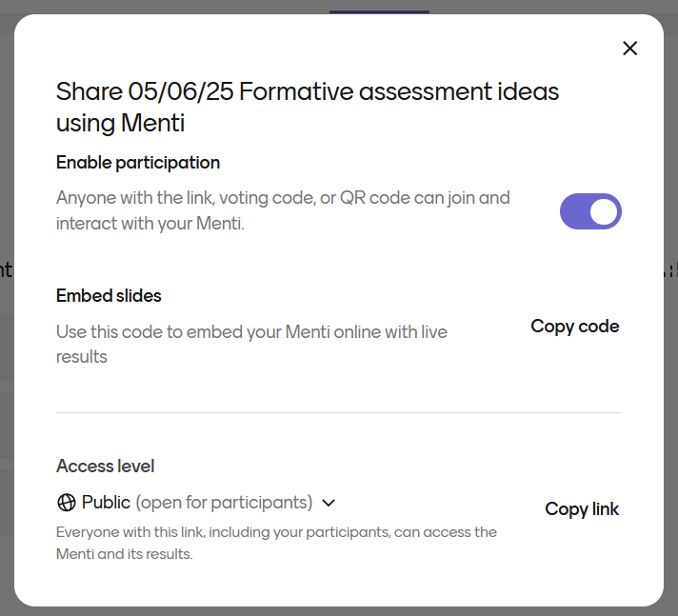Click the horizontal divider below Embed slides
This screenshot has height=616, width=678.
pyautogui.click(x=338, y=412)
